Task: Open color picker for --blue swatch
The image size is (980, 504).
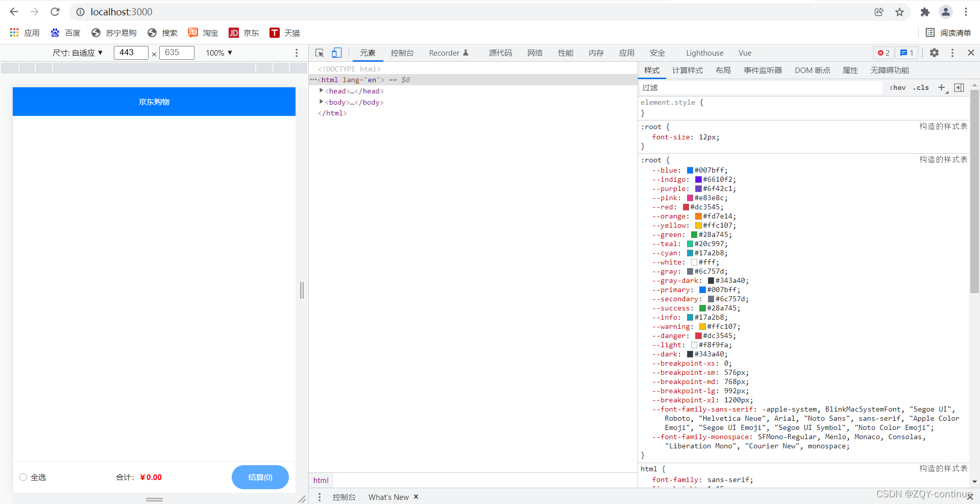Action: [690, 171]
